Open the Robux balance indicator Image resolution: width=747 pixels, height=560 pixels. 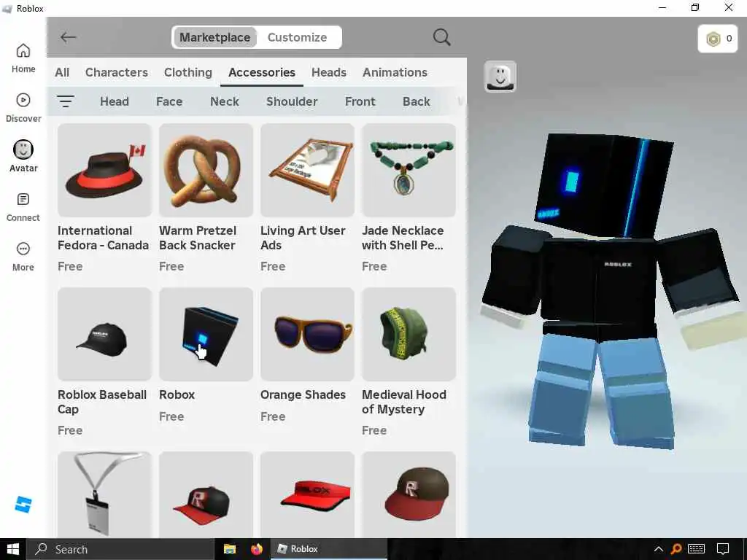pos(718,39)
